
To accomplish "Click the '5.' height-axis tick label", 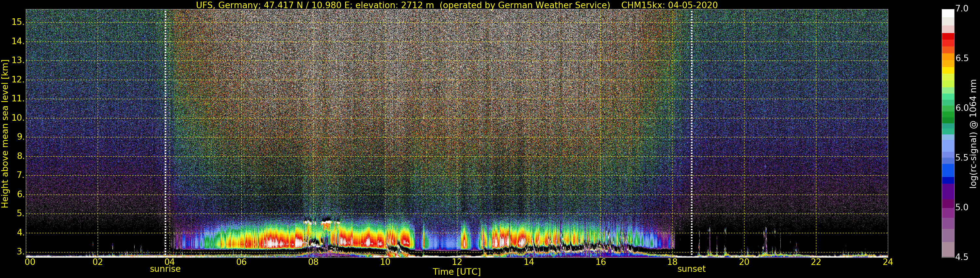I will (21, 214).
